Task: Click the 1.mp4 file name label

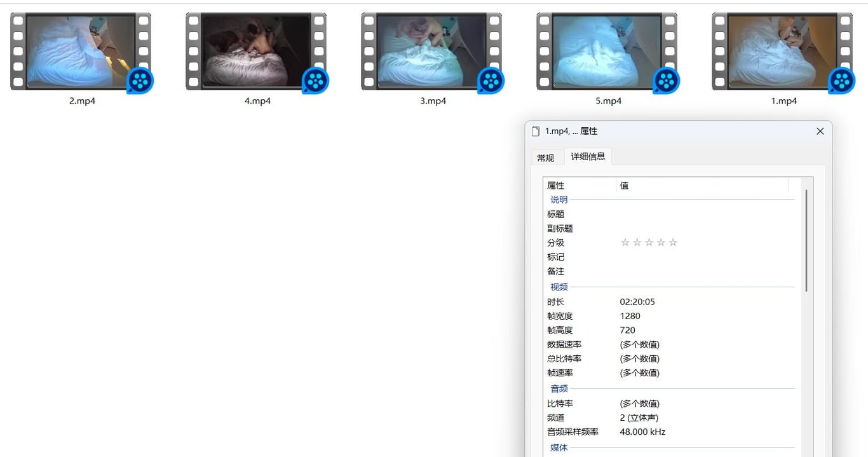Action: pos(783,100)
